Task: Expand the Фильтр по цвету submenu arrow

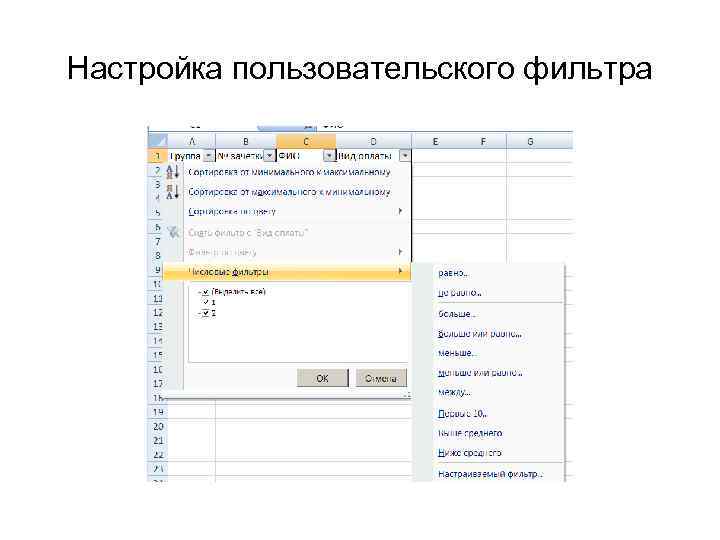Action: [400, 252]
